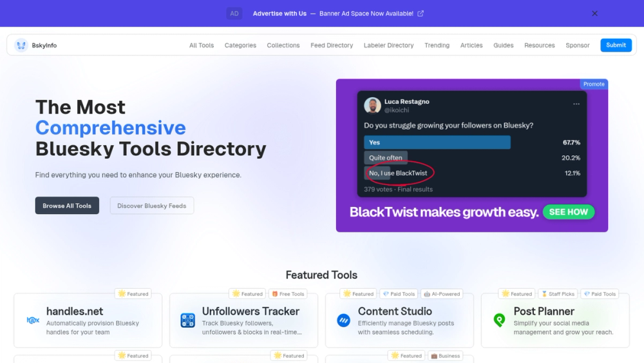Open the Content Studio card title

395,311
